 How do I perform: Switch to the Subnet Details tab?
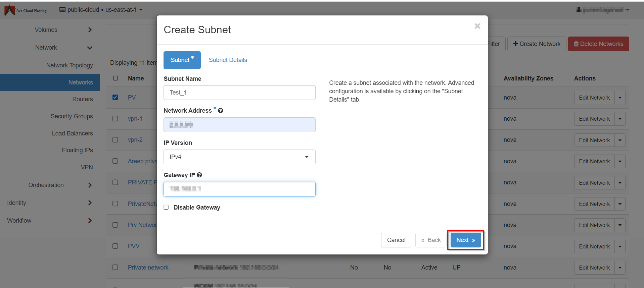[x=228, y=60]
